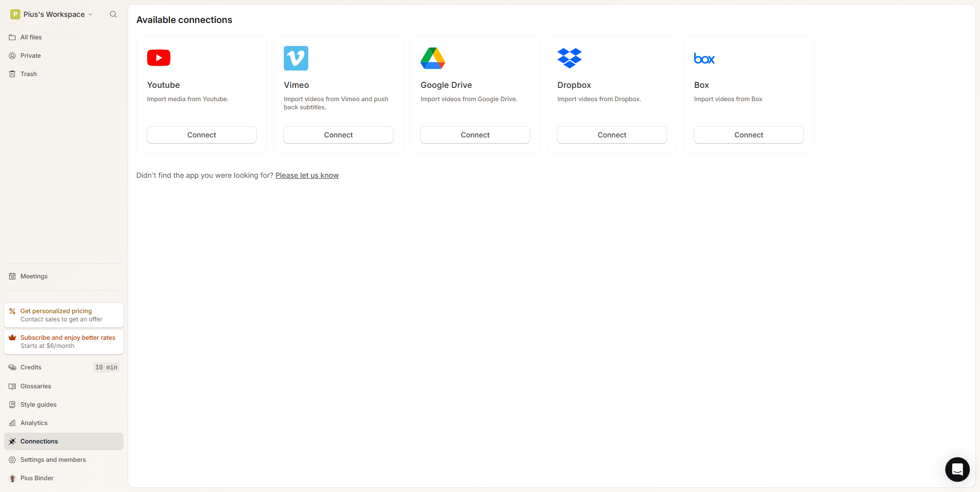980x492 pixels.
Task: Open Analytics page
Action: (34, 423)
